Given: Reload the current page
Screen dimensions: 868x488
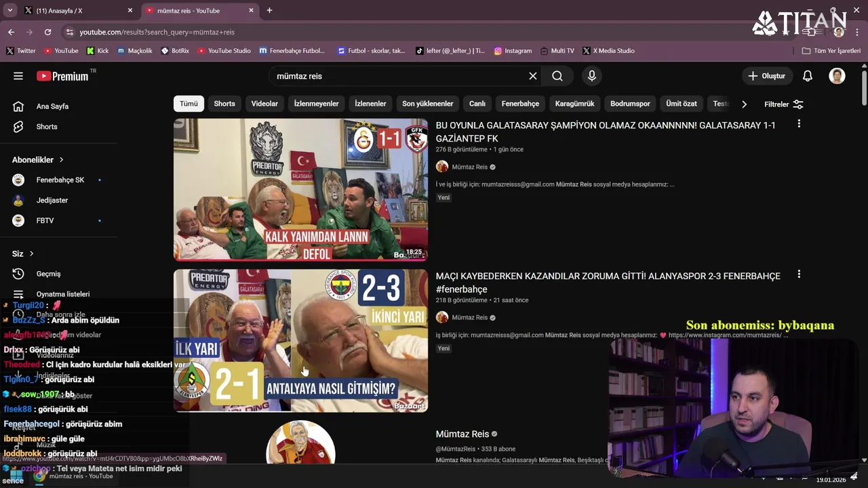Looking at the screenshot, I should point(47,32).
